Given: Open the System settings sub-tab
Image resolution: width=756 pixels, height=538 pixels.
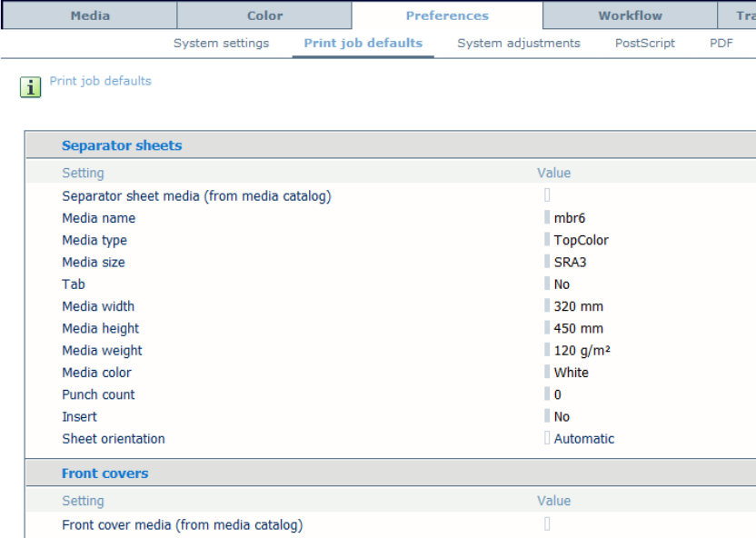Looking at the screenshot, I should [221, 43].
